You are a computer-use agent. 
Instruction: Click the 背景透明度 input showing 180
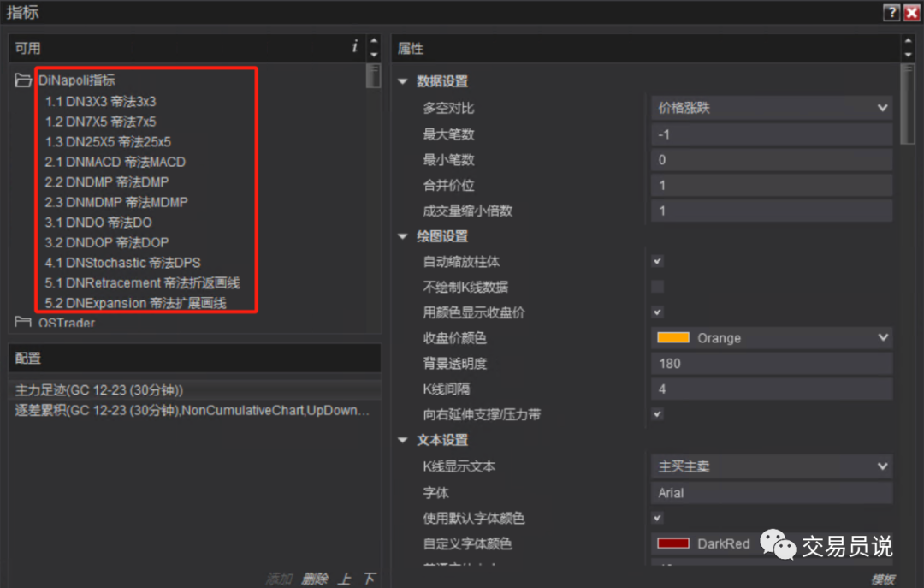coord(770,363)
